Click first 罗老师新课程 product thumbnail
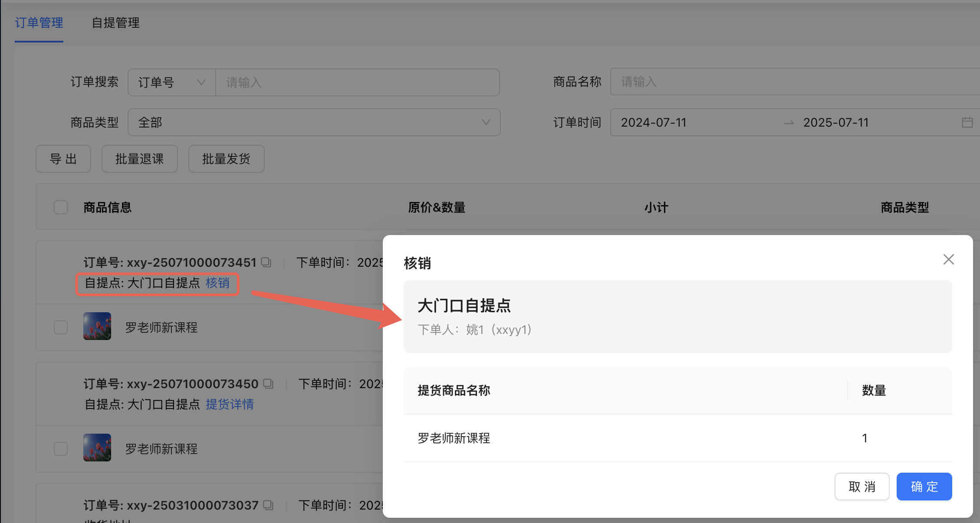This screenshot has height=523, width=980. coord(97,326)
